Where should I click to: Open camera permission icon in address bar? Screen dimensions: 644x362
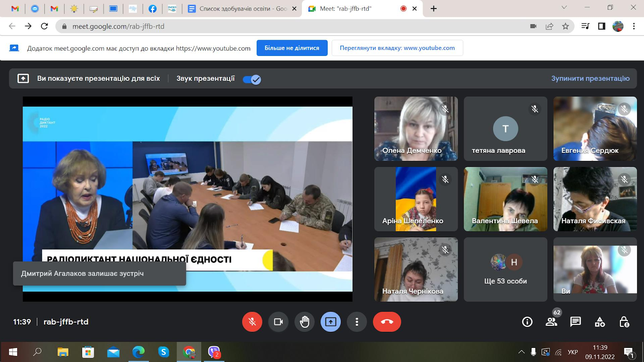pos(533,26)
